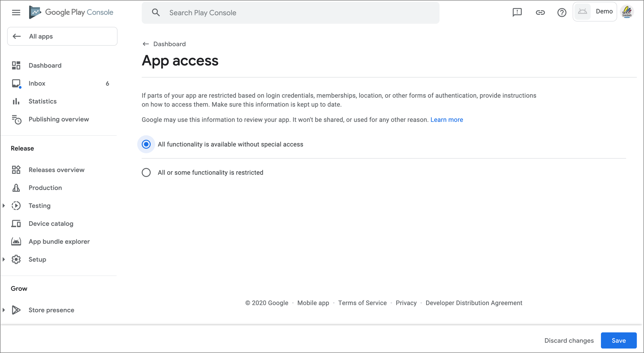Open Statistics in sidebar
Viewport: 644px width, 353px height.
(x=42, y=101)
